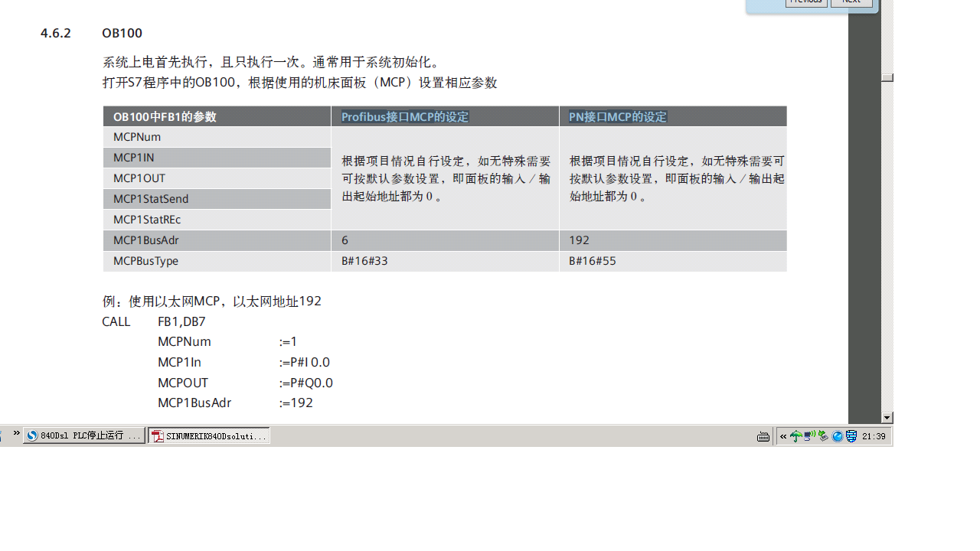Click the OB100 section heading
The height and width of the screenshot is (551, 980).
122,33
